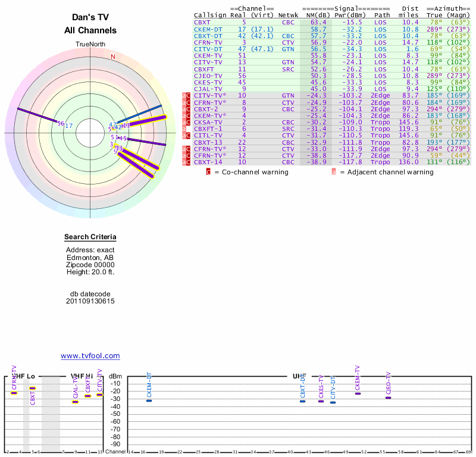Screen dimensions: 476x457
Task: Click the CJEO-TV signal marker in UHF chart
Action: [x=389, y=397]
